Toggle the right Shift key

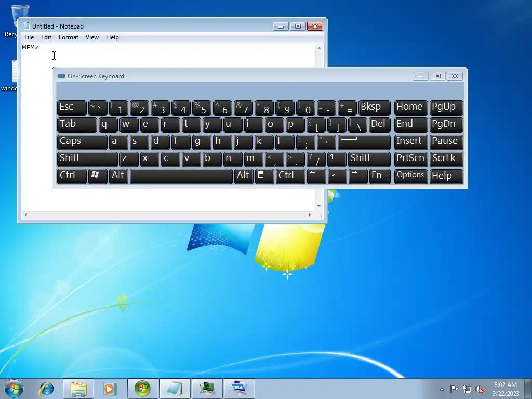click(x=369, y=159)
